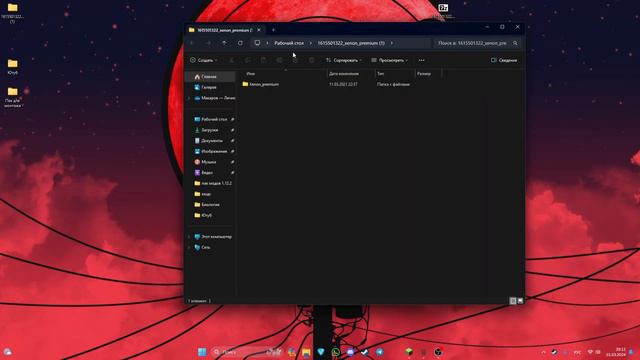Viewport: 640px width, 360px height.
Task: Click the search magnifier icon
Action: pos(515,43)
